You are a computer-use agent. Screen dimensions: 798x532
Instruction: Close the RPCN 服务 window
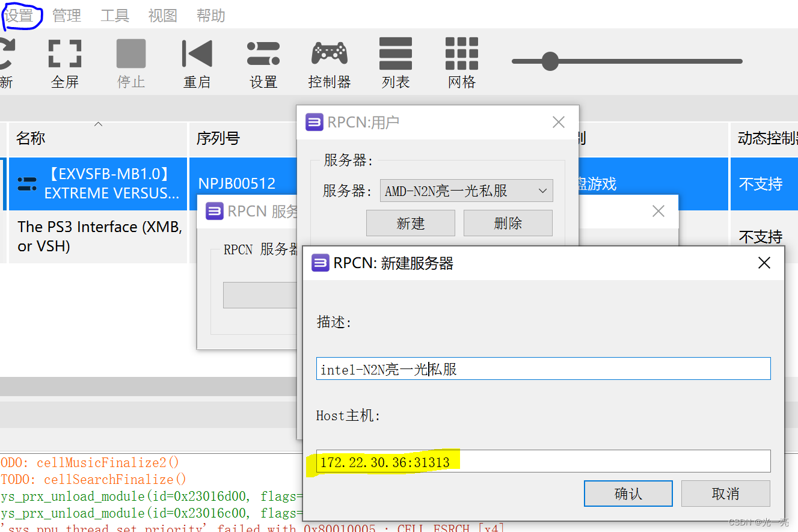pos(658,211)
